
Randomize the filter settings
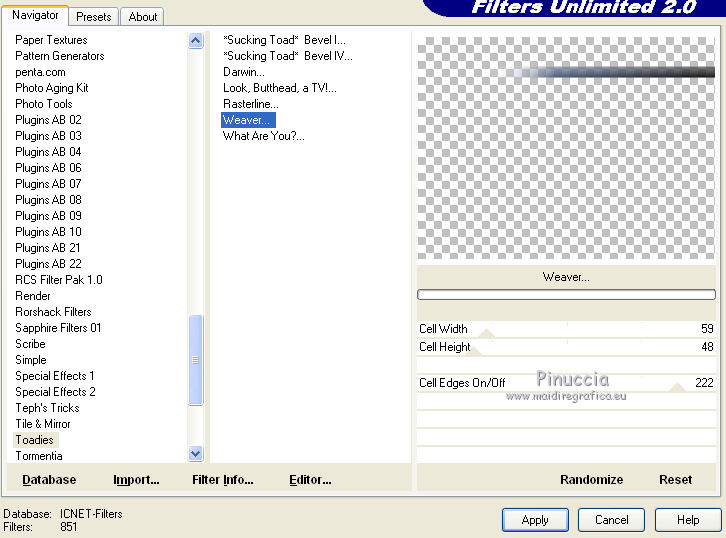point(591,480)
